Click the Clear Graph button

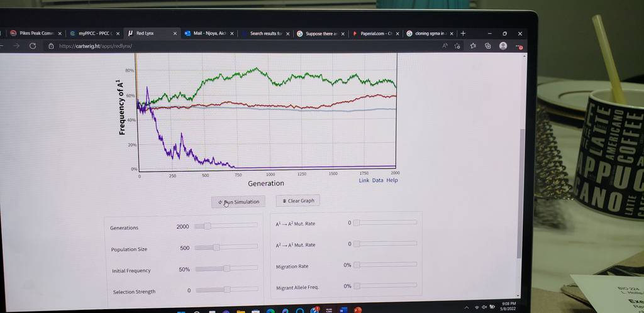coord(297,200)
